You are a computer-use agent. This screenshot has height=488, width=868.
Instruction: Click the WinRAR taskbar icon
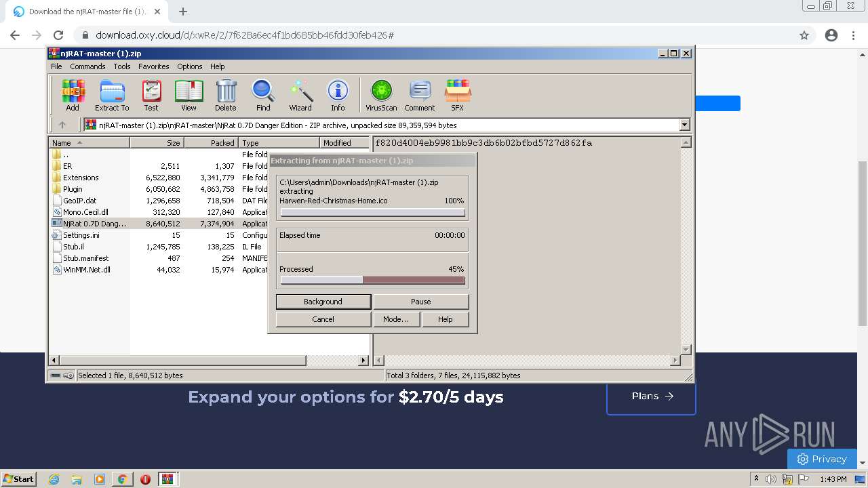tap(167, 479)
